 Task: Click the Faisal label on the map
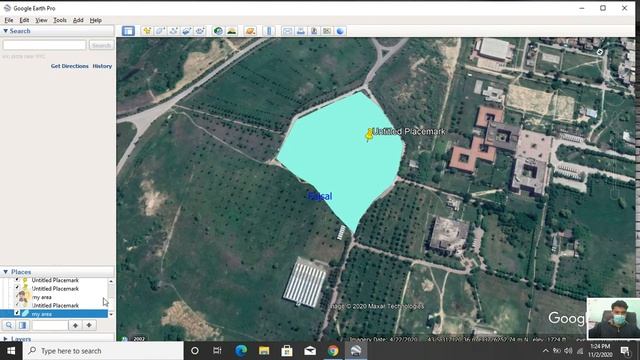(x=320, y=196)
